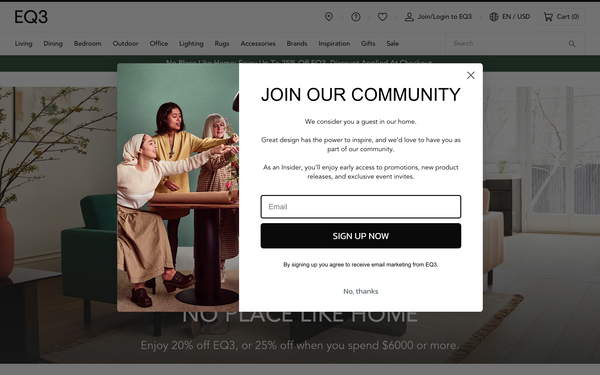The width and height of the screenshot is (600, 375).
Task: Open the Living menu
Action: [23, 44]
